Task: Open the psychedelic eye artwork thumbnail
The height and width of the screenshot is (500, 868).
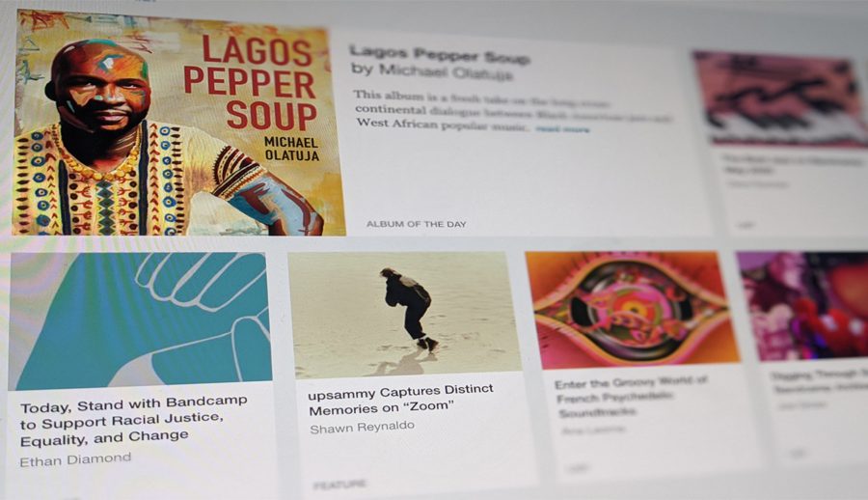Action: [x=632, y=311]
